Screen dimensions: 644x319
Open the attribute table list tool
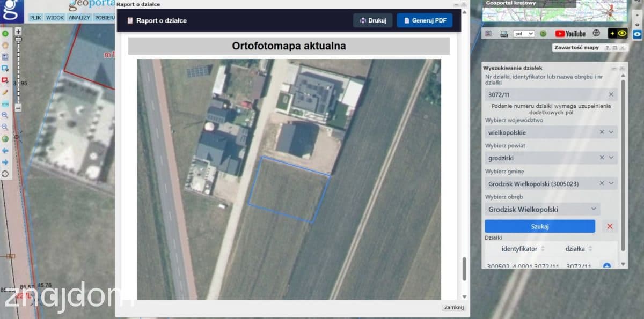5,57
